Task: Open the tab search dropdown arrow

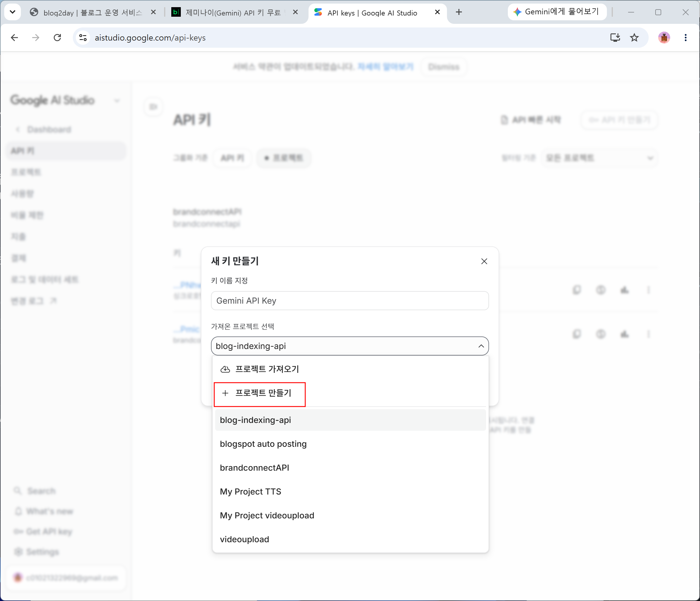Action: click(13, 12)
